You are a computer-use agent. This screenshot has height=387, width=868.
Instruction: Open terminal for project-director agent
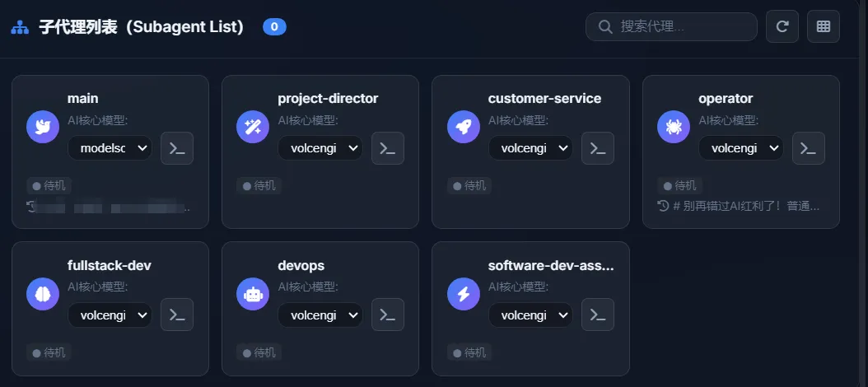(x=388, y=148)
